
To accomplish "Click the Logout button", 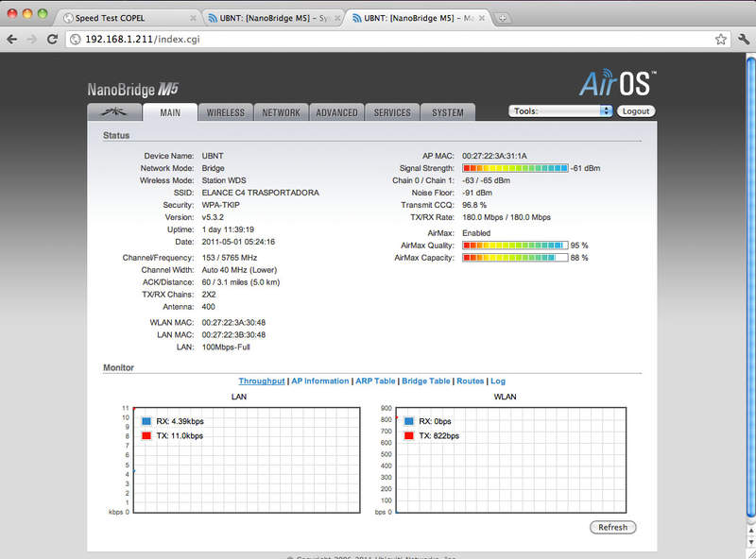I will pyautogui.click(x=636, y=111).
